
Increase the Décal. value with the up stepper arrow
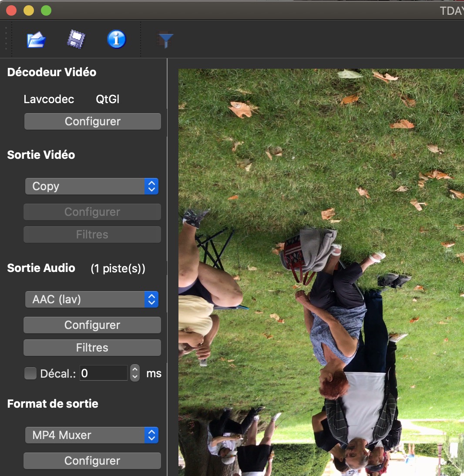tap(135, 369)
